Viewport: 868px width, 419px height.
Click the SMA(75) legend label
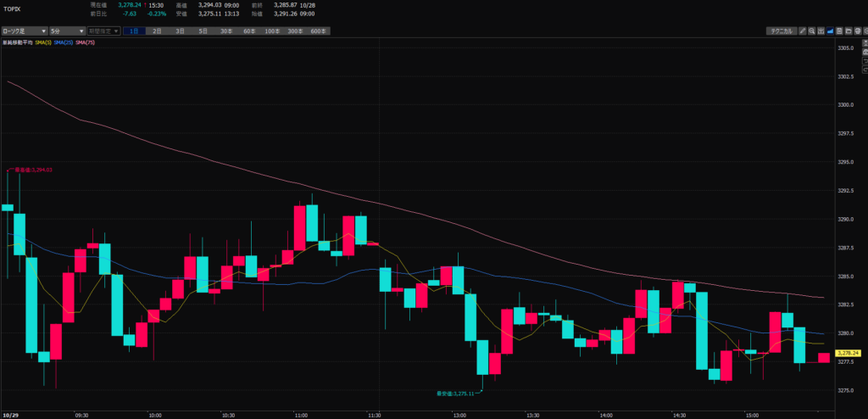click(85, 42)
